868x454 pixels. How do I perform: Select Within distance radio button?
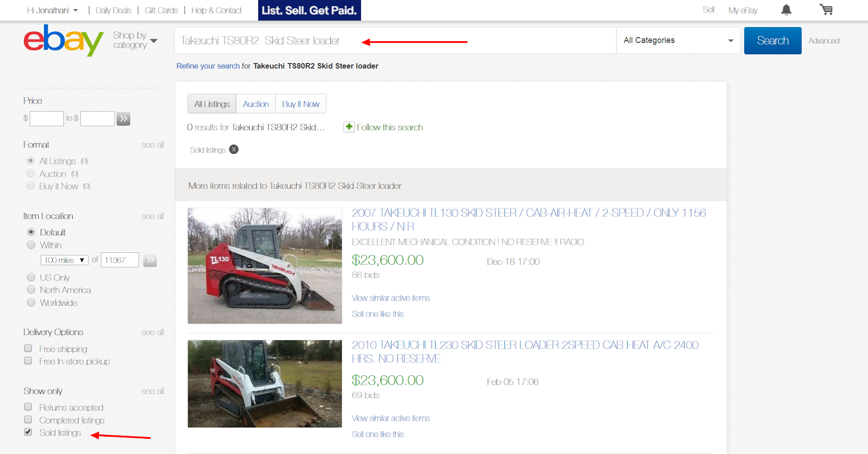(x=31, y=245)
